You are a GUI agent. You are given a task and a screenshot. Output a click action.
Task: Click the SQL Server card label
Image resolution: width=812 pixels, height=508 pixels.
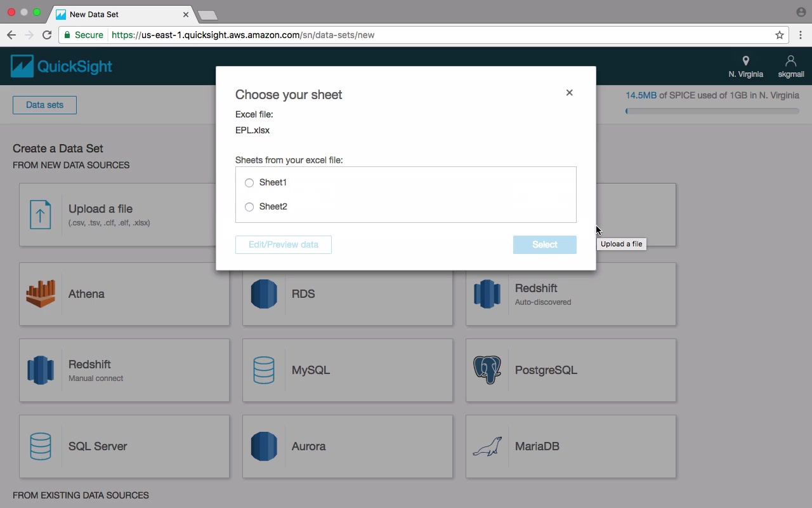click(x=98, y=446)
